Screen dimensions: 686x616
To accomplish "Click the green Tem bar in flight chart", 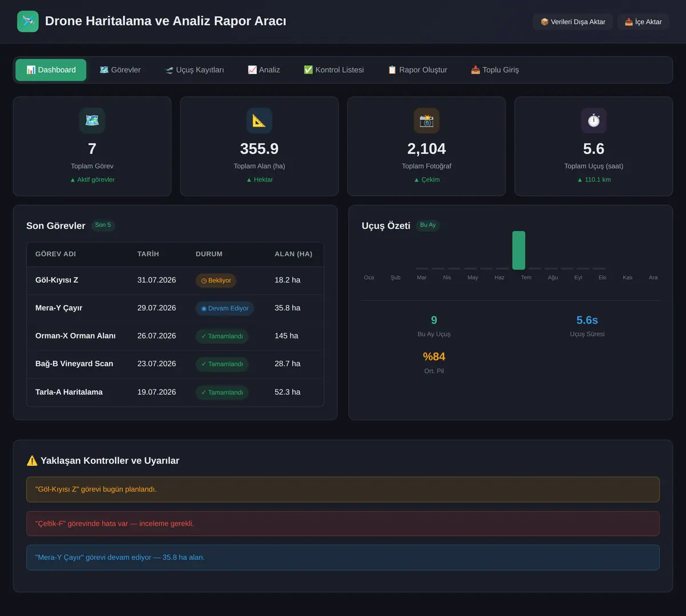I will [519, 250].
